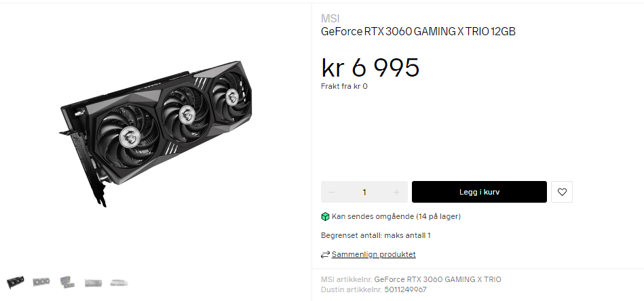Click the Legg i kurv button

click(x=479, y=192)
